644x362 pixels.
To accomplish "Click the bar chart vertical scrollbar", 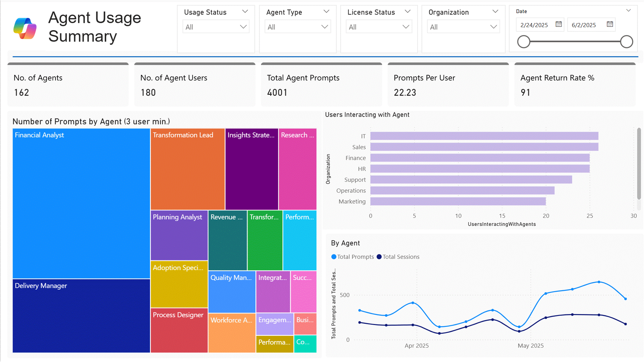I will [x=639, y=164].
